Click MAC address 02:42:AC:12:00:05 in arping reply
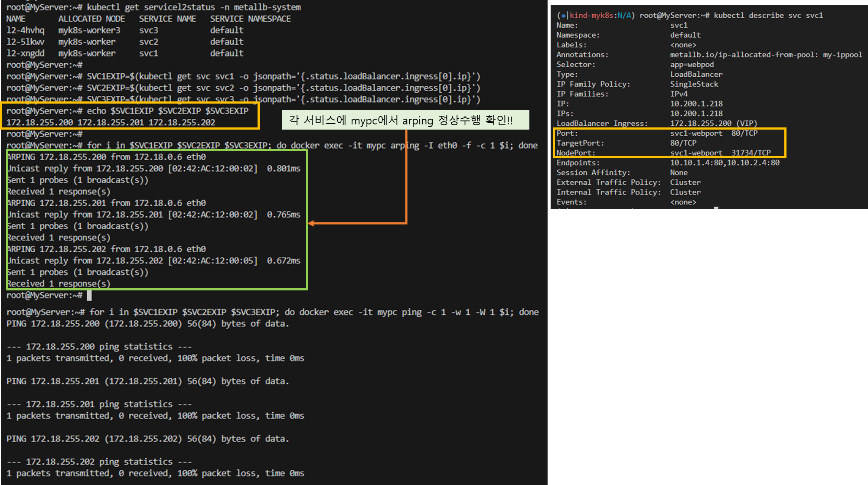The height and width of the screenshot is (485, 868). 212,261
